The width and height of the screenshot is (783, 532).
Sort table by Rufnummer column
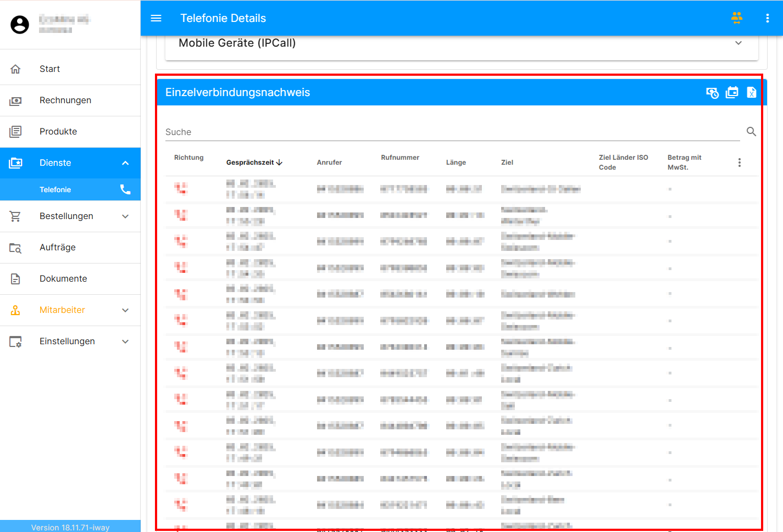400,158
